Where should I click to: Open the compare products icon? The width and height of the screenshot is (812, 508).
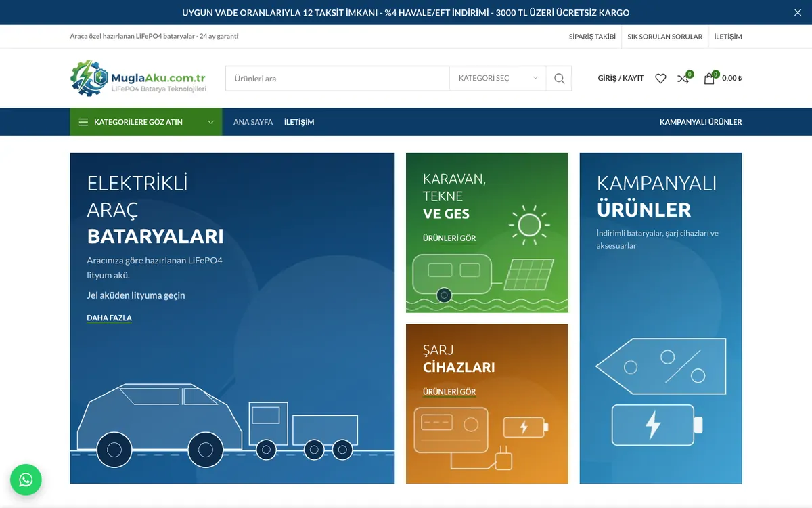684,78
